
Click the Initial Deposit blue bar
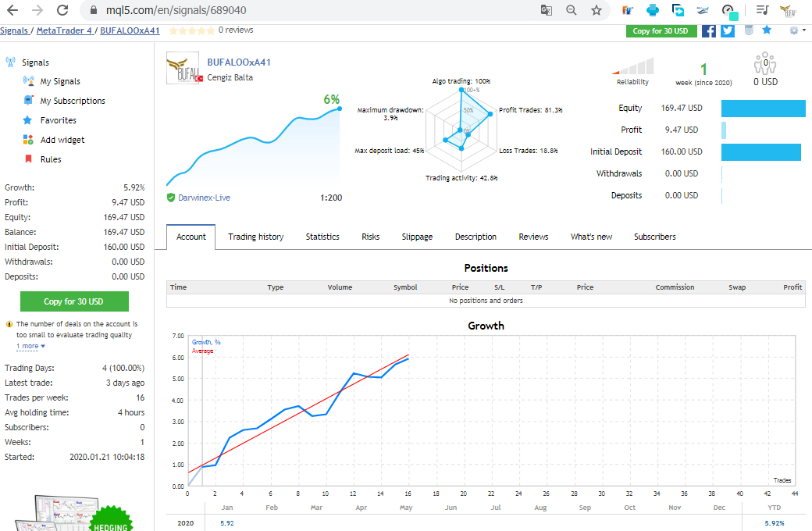tap(760, 151)
